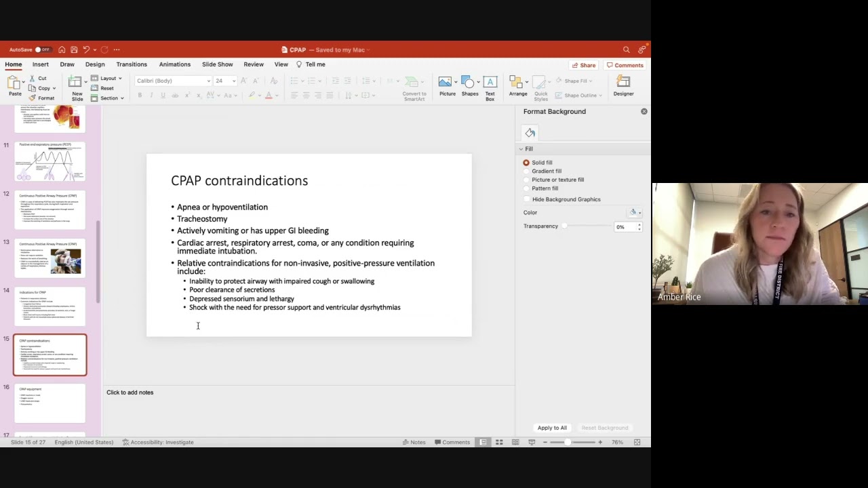The height and width of the screenshot is (488, 868).
Task: Open the Insert ribbon tab
Action: pos(41,64)
